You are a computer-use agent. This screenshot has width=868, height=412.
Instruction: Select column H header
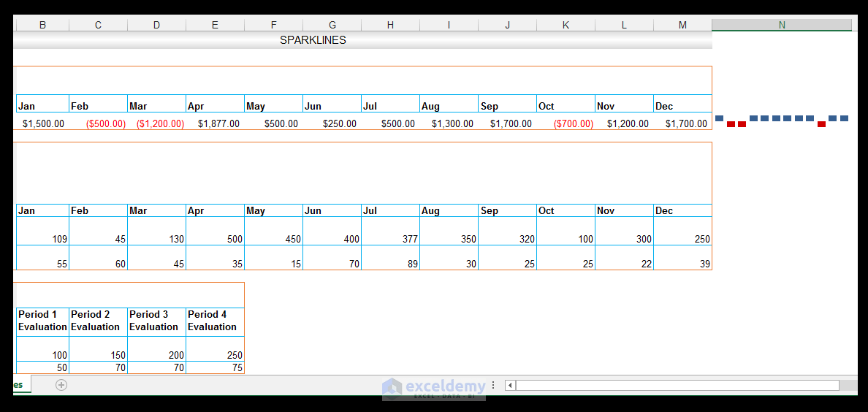click(x=390, y=25)
